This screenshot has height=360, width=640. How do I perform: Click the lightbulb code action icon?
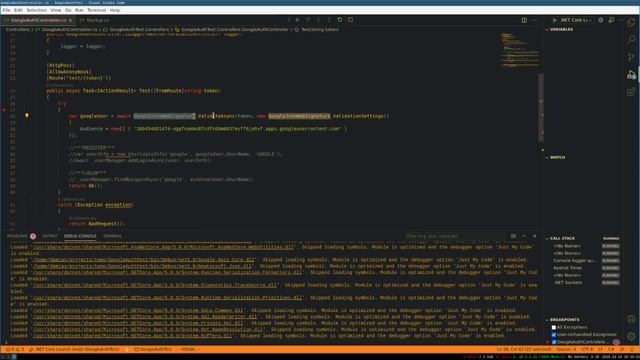27,116
